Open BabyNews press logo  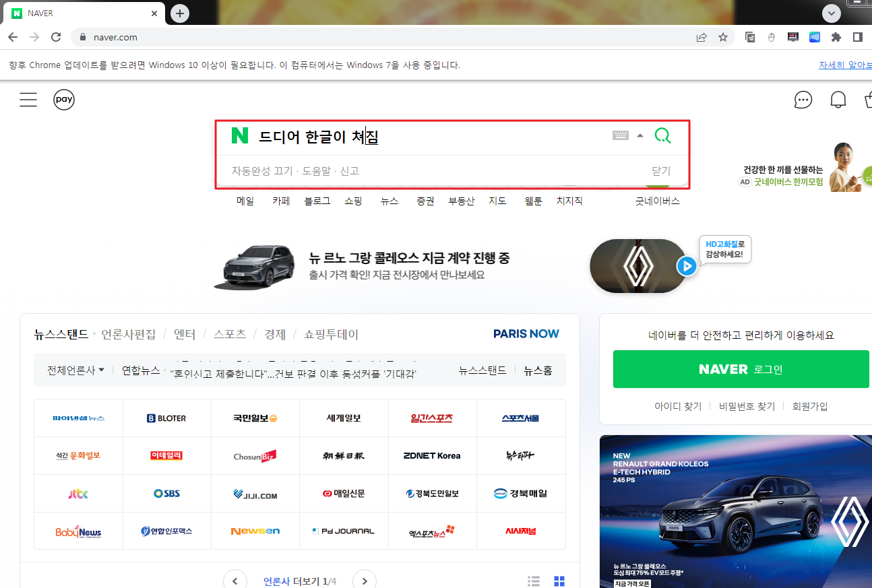tap(78, 531)
